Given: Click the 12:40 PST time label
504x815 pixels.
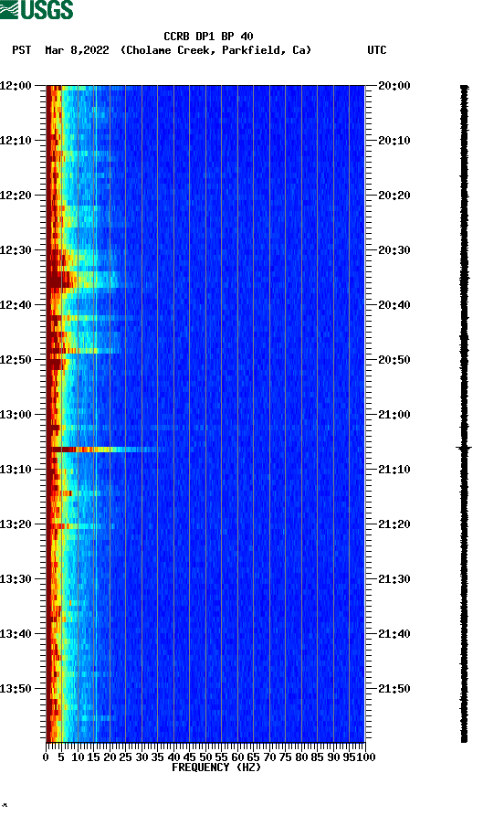Looking at the screenshot, I should (x=16, y=304).
